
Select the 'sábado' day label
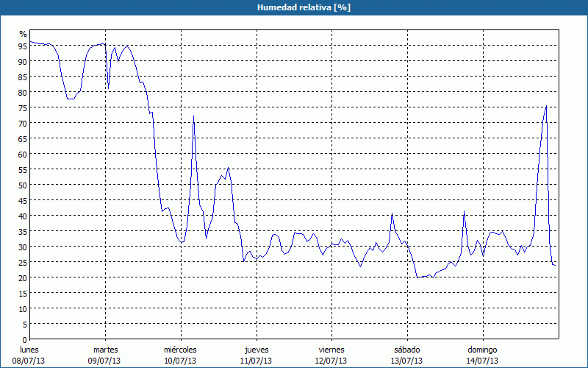pos(407,350)
